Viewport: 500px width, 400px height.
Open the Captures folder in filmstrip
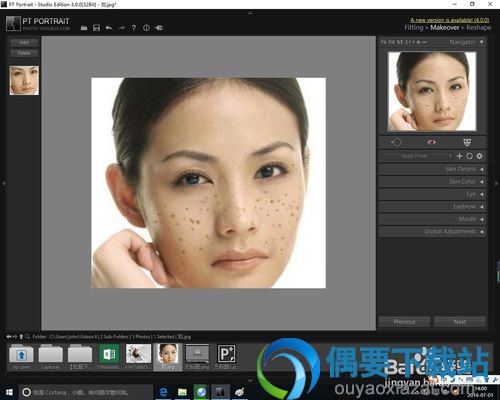[x=50, y=357]
